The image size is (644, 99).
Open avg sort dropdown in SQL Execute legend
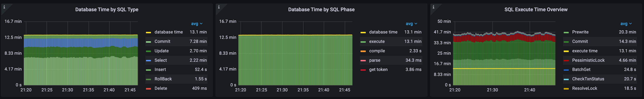(x=626, y=24)
